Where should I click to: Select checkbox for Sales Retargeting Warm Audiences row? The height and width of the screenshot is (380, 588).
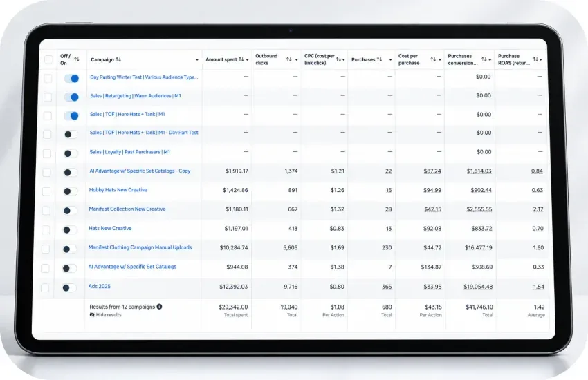pyautogui.click(x=48, y=97)
